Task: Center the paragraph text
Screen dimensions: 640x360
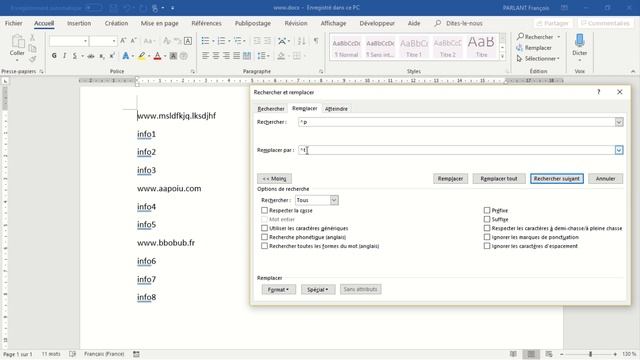Action: tap(216, 56)
